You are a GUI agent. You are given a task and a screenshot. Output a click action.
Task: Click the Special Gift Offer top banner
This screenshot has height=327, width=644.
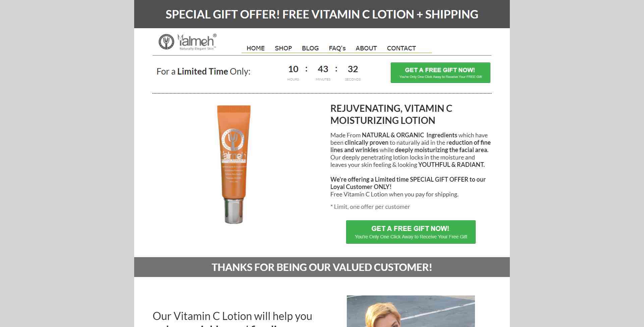[322, 14]
